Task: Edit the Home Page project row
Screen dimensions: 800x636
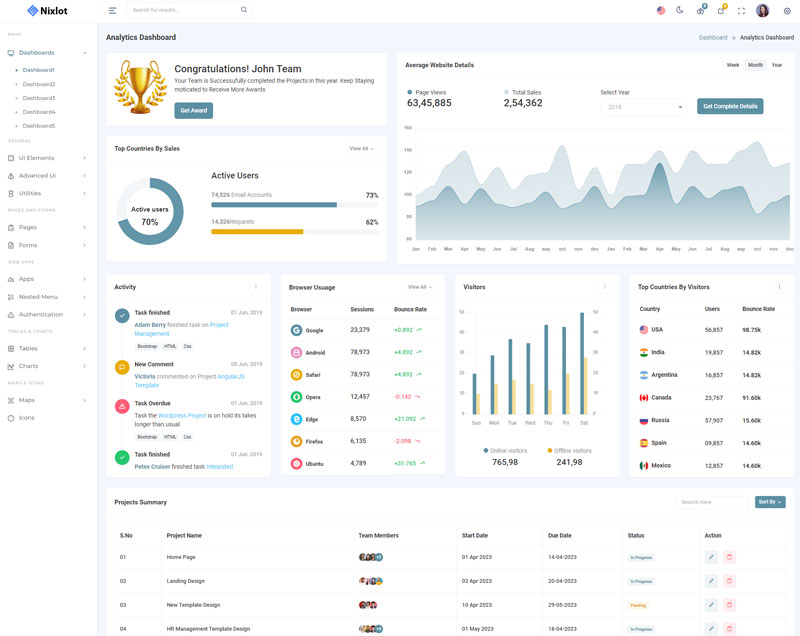Action: pyautogui.click(x=711, y=557)
